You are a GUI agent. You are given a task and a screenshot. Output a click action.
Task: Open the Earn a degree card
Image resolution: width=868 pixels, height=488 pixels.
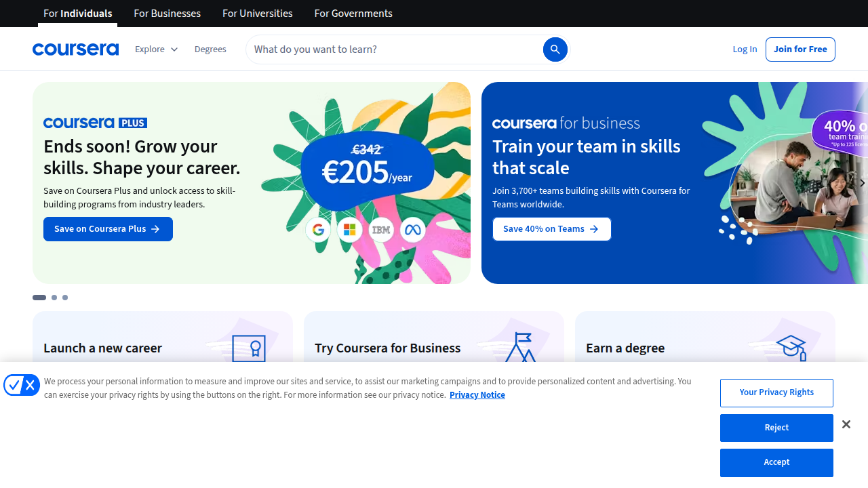coord(705,337)
